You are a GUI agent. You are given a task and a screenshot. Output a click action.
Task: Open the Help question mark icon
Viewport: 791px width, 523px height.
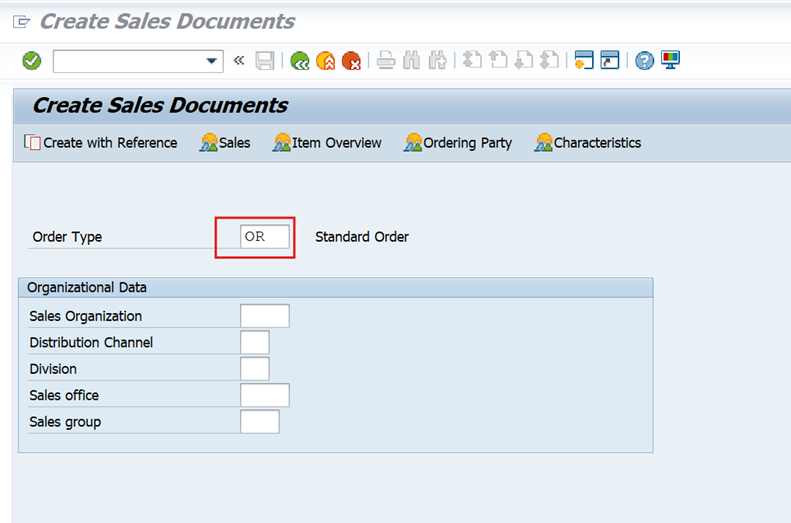click(644, 61)
